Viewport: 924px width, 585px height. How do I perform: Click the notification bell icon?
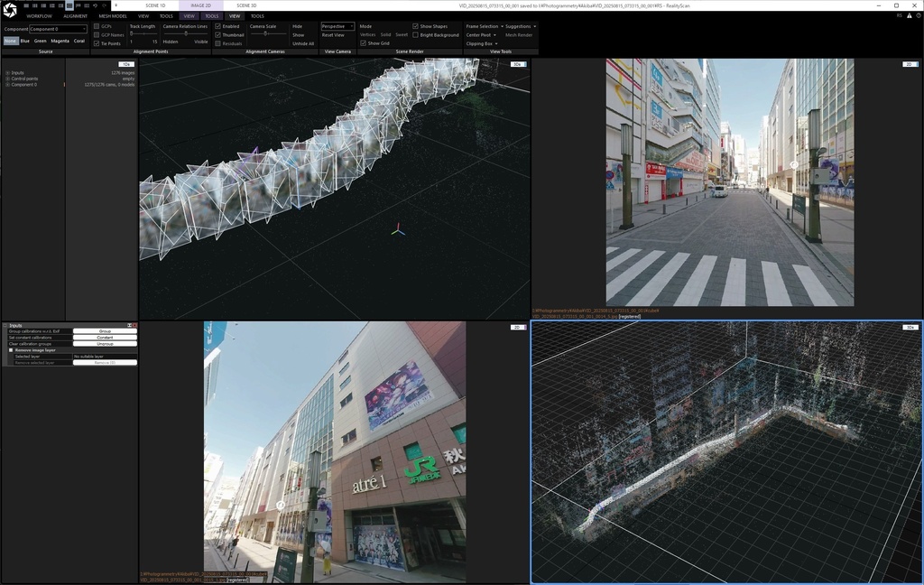pyautogui.click(x=909, y=15)
